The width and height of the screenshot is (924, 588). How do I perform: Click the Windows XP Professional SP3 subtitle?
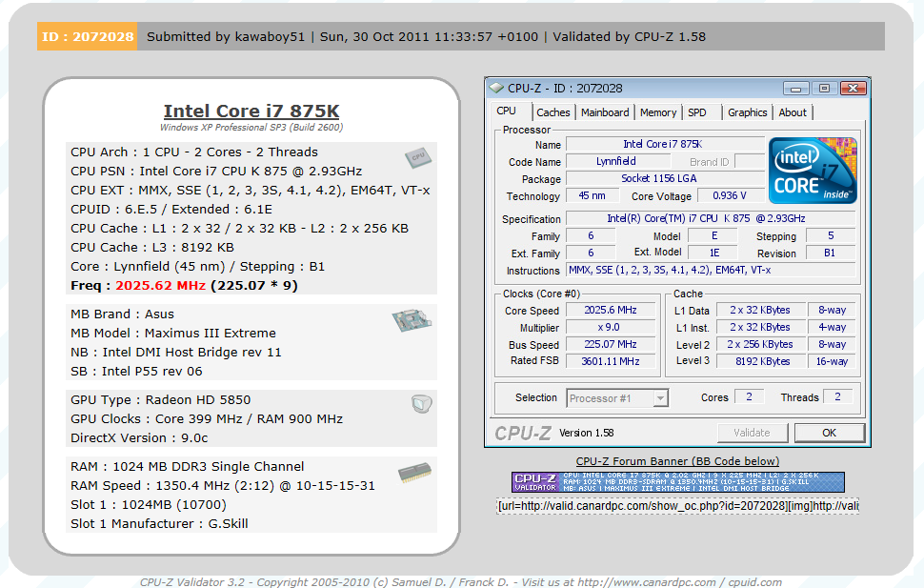(x=251, y=128)
